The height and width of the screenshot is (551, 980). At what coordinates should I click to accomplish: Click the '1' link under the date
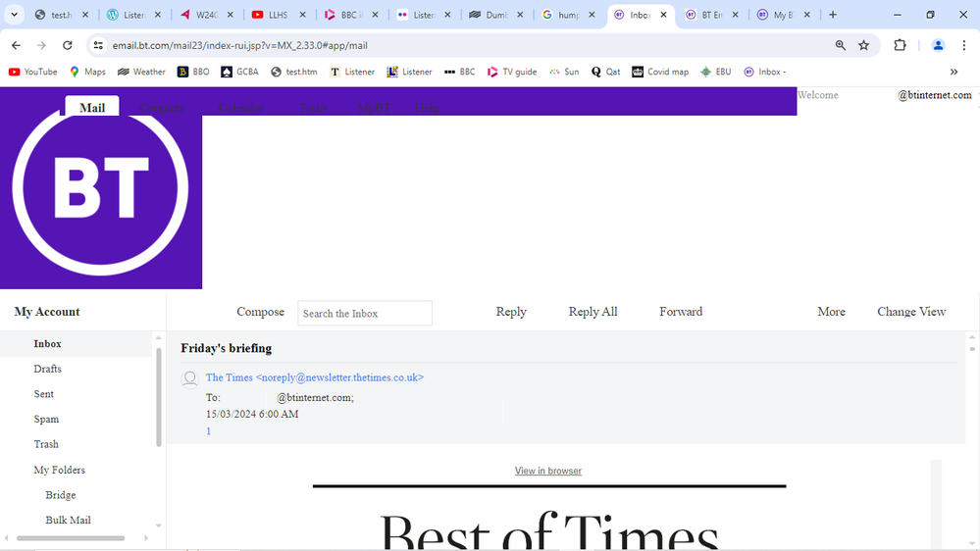tap(208, 431)
